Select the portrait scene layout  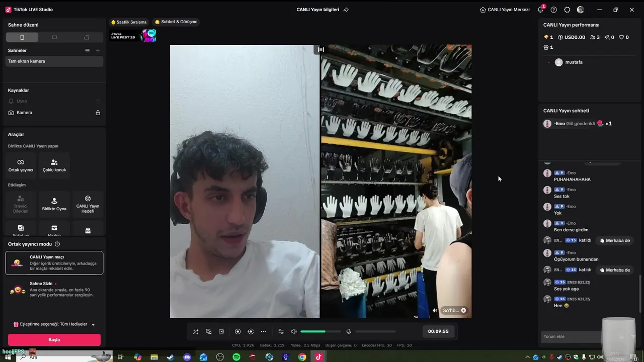point(22,37)
